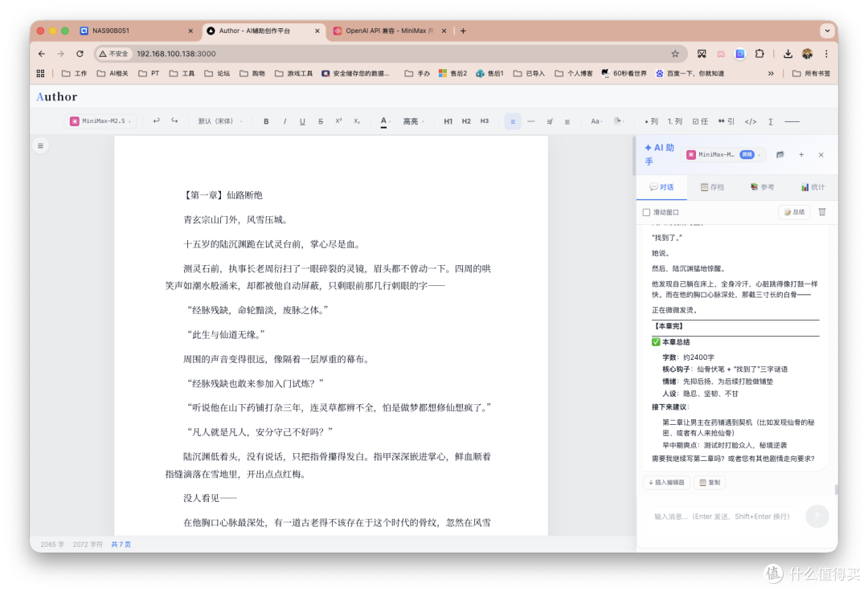The width and height of the screenshot is (868, 592).
Task: Close the AI assistant panel
Action: [x=821, y=155]
